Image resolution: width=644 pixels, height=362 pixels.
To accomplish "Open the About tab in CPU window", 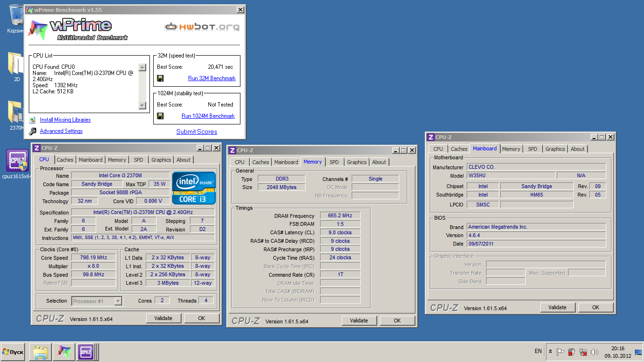I will click(183, 160).
